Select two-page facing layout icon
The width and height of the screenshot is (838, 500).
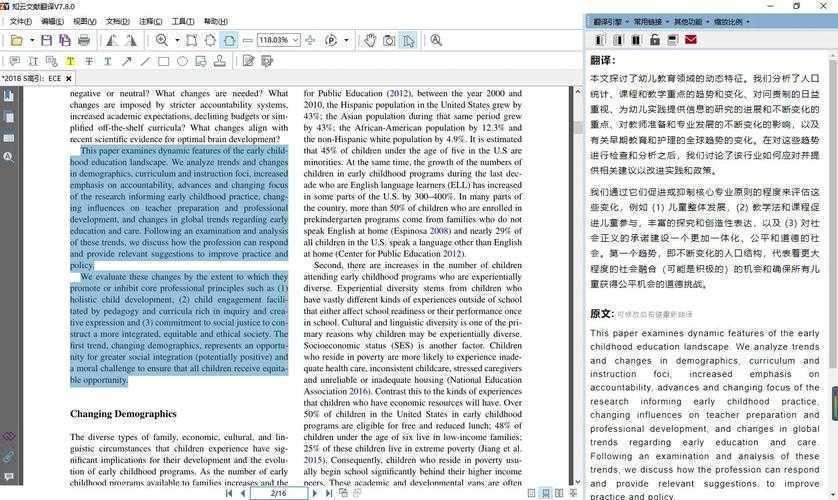tap(559, 493)
